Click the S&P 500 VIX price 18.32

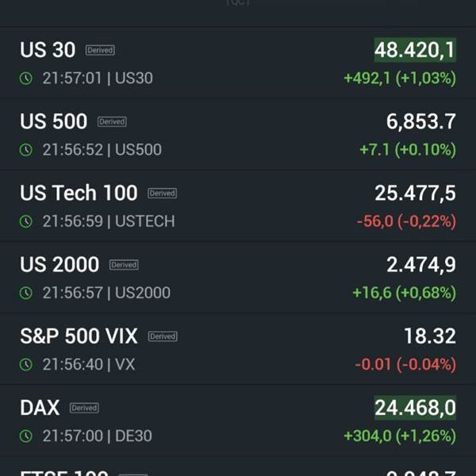click(430, 336)
